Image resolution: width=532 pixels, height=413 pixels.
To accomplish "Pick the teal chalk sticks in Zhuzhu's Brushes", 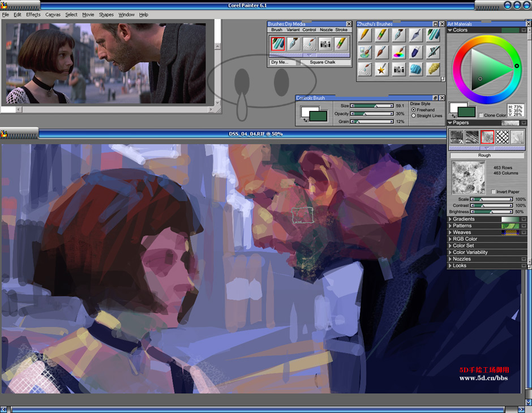I will [x=434, y=35].
